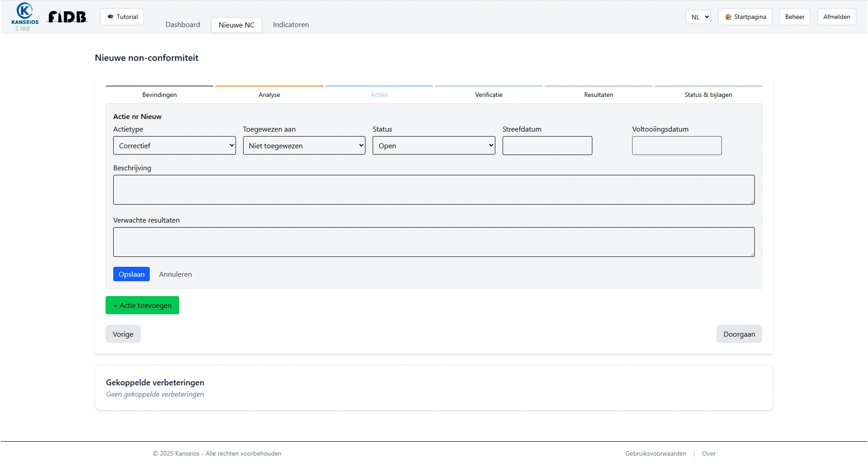Open the Toegewezen aan dropdown
Image resolution: width=868 pixels, height=466 pixels.
click(304, 146)
